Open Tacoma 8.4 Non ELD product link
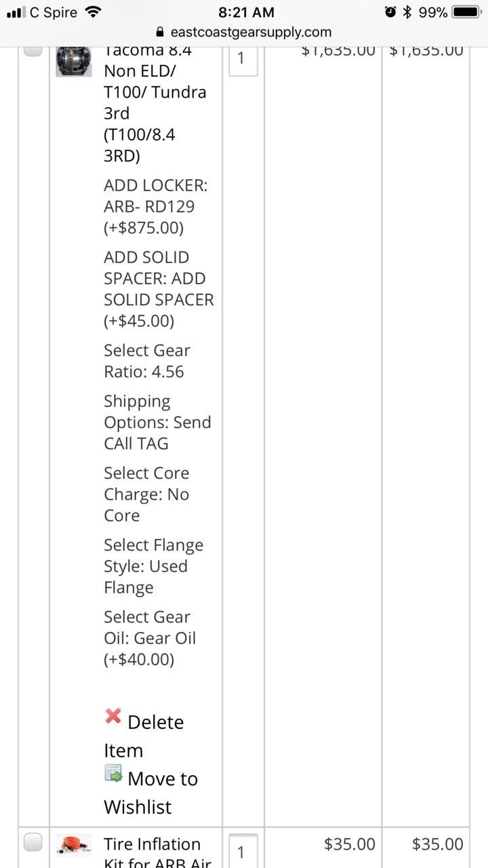The image size is (488, 868). pos(155,102)
